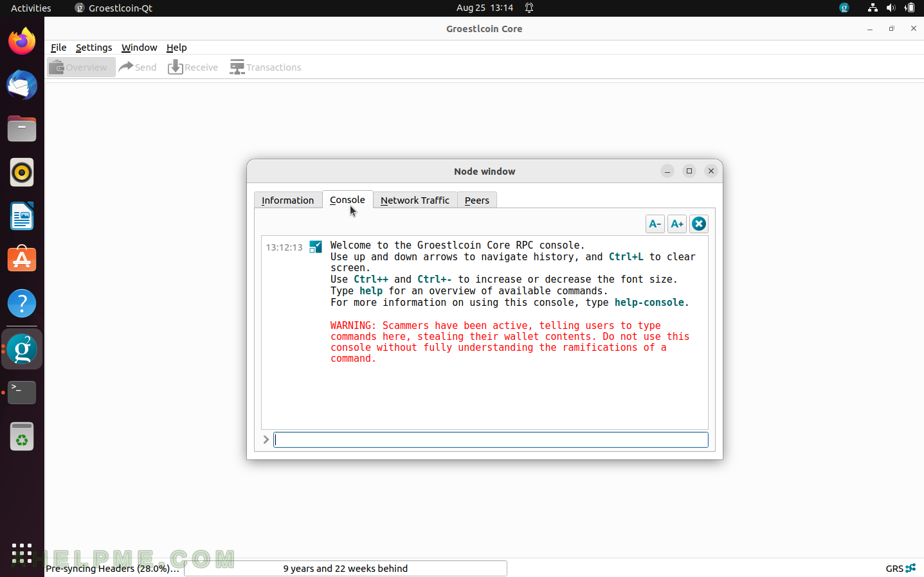Click the volume speaker icon in top bar
The image size is (924, 577).
(x=891, y=8)
